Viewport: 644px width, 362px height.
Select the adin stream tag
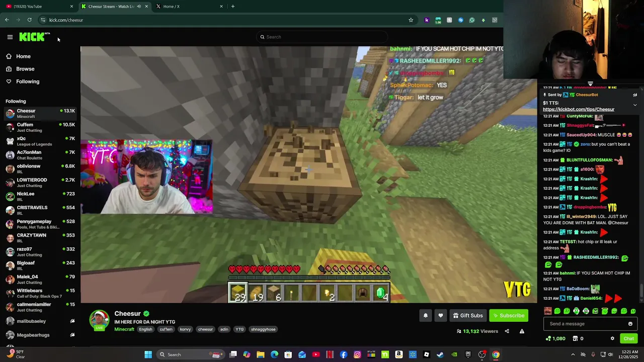(x=224, y=329)
